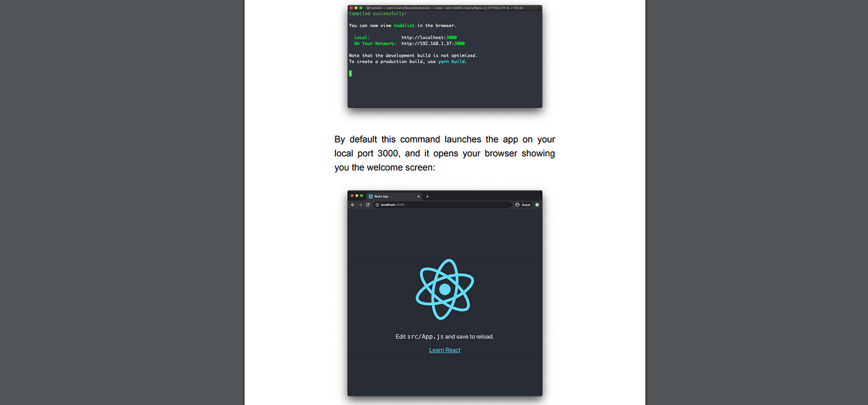
Task: Click the 'On Your Network:' label in terminal
Action: coord(375,43)
